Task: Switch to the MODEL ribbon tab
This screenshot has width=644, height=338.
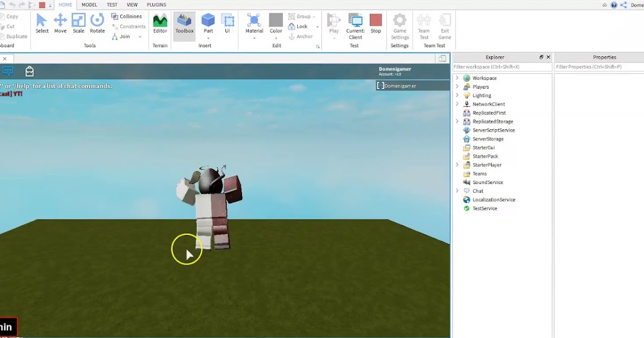Action: 89,5
